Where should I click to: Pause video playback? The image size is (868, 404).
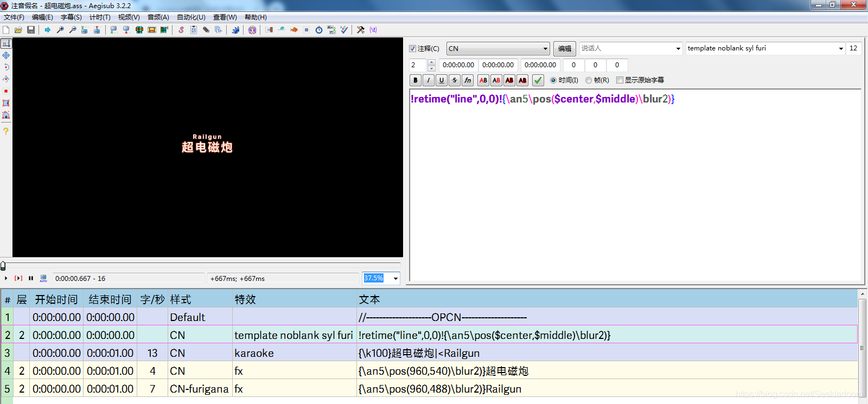coord(31,278)
